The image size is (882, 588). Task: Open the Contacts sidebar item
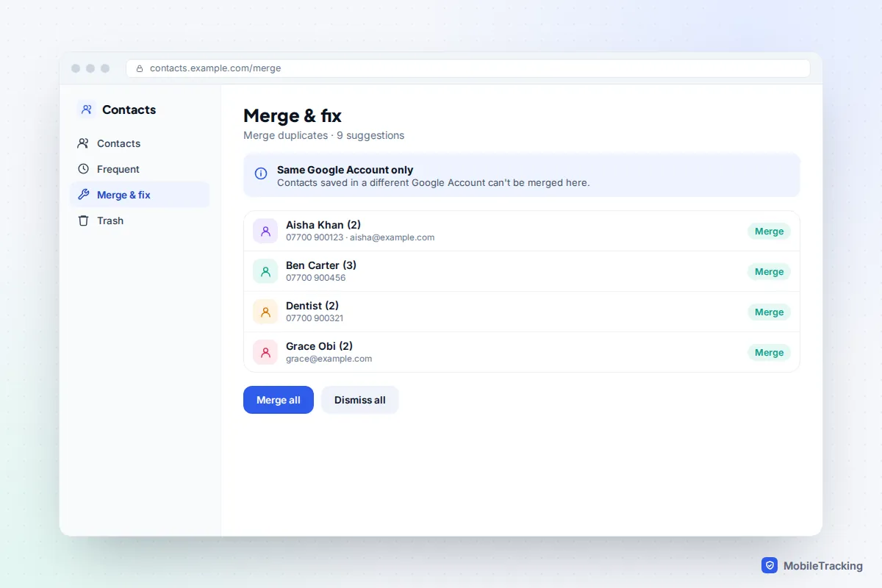coord(140,143)
